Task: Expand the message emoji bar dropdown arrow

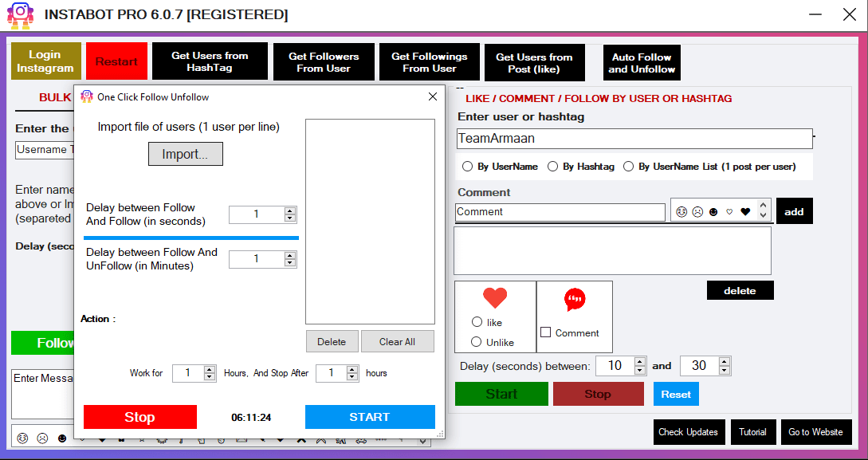Action: pos(423,441)
